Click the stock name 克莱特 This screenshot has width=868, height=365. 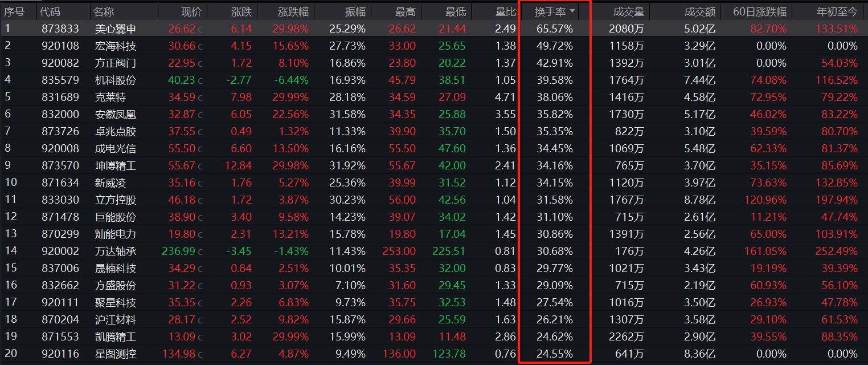(110, 97)
